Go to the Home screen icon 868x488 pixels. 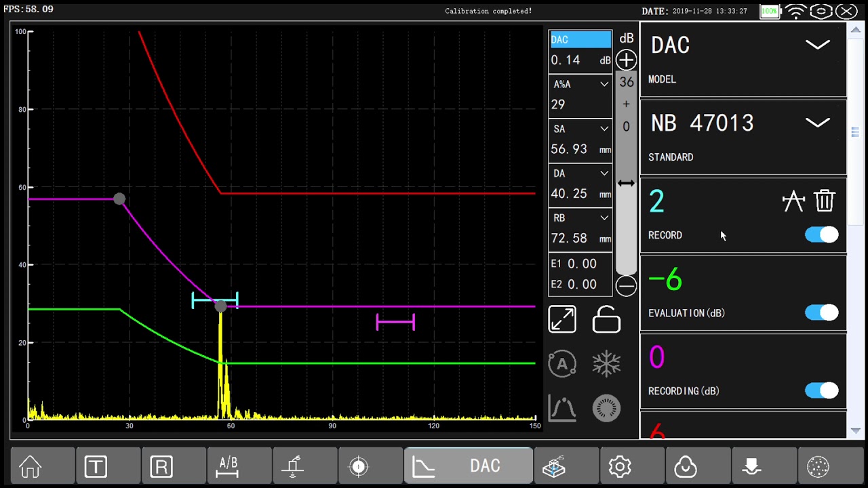pos(31,466)
